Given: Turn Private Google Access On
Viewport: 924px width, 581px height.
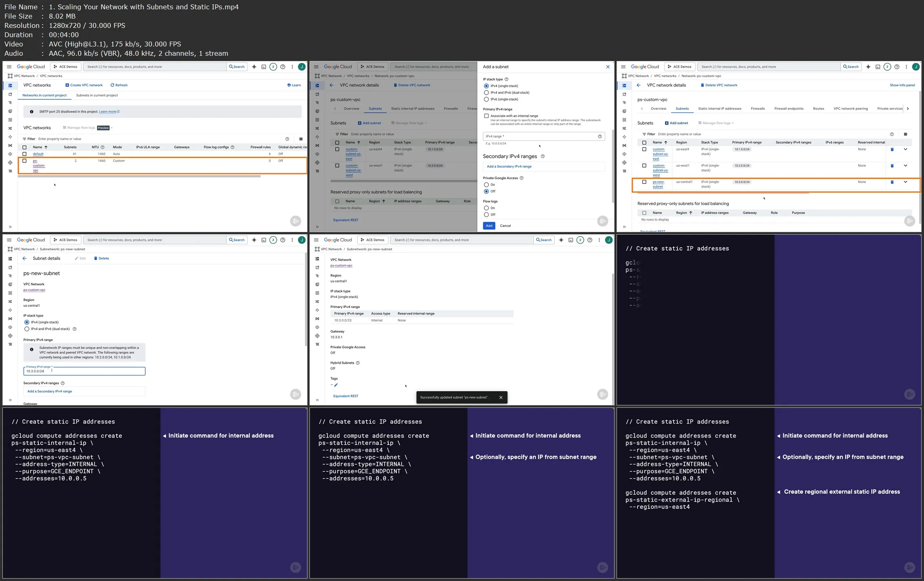Looking at the screenshot, I should pos(486,185).
